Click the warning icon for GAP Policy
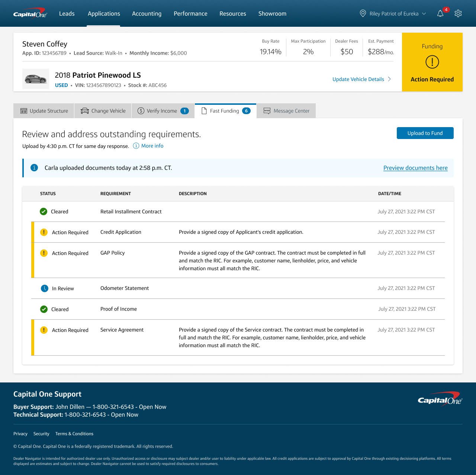 click(44, 253)
